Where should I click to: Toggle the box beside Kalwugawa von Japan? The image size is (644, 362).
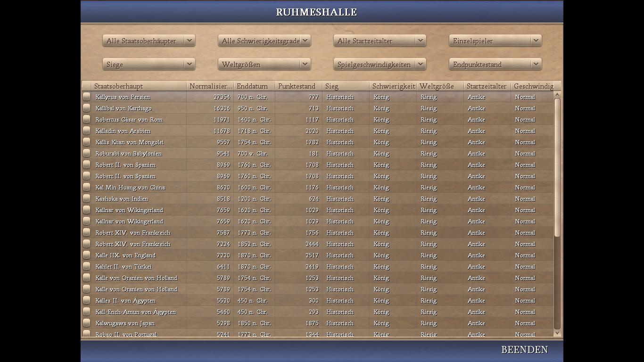click(86, 323)
